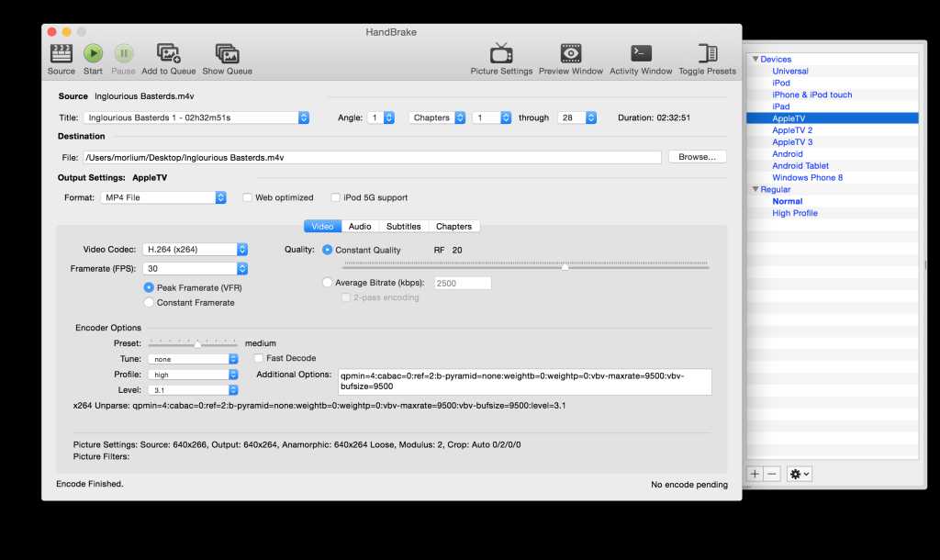Switch to the Video tab
Image resolution: width=940 pixels, height=560 pixels.
322,226
